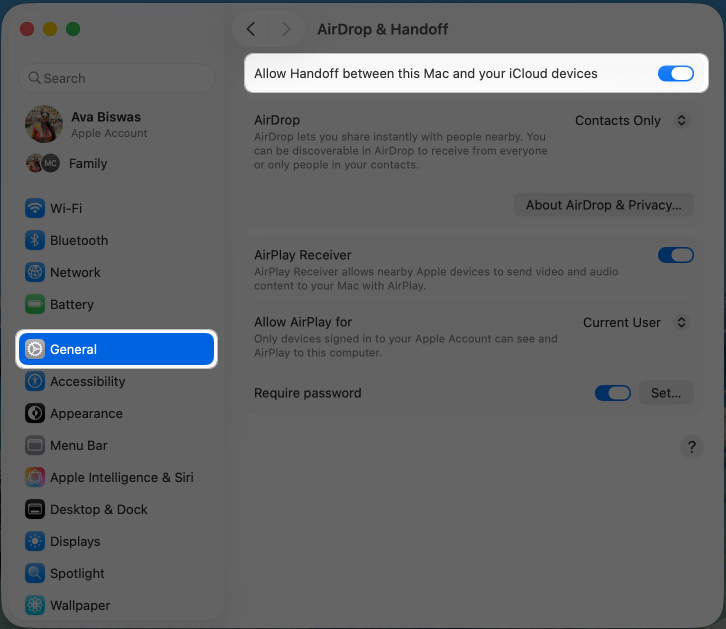Screen dimensions: 726x629
Task: Click the Family avatars icon
Action: [43, 163]
